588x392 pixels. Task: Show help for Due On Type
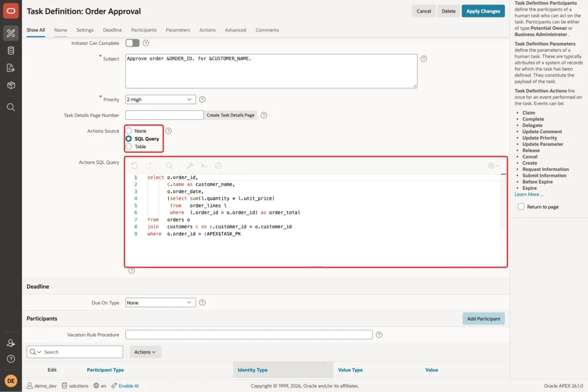(x=202, y=302)
